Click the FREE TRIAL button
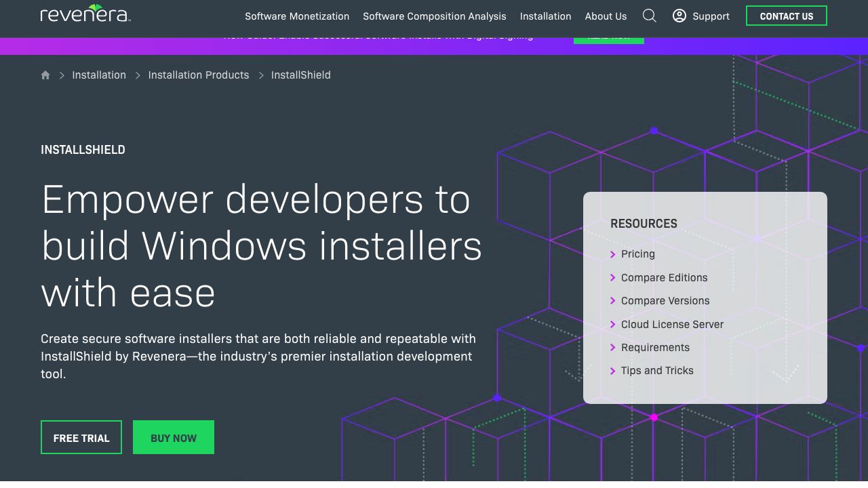The height and width of the screenshot is (488, 868). point(81,437)
